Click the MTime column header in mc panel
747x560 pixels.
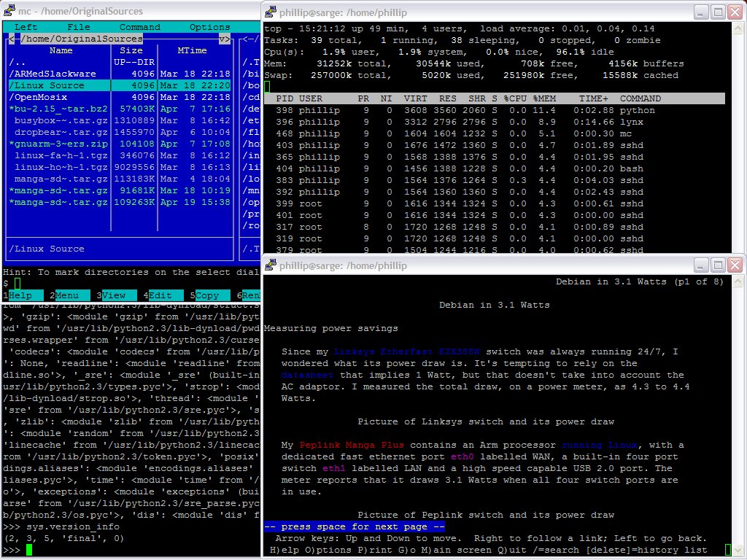(193, 50)
